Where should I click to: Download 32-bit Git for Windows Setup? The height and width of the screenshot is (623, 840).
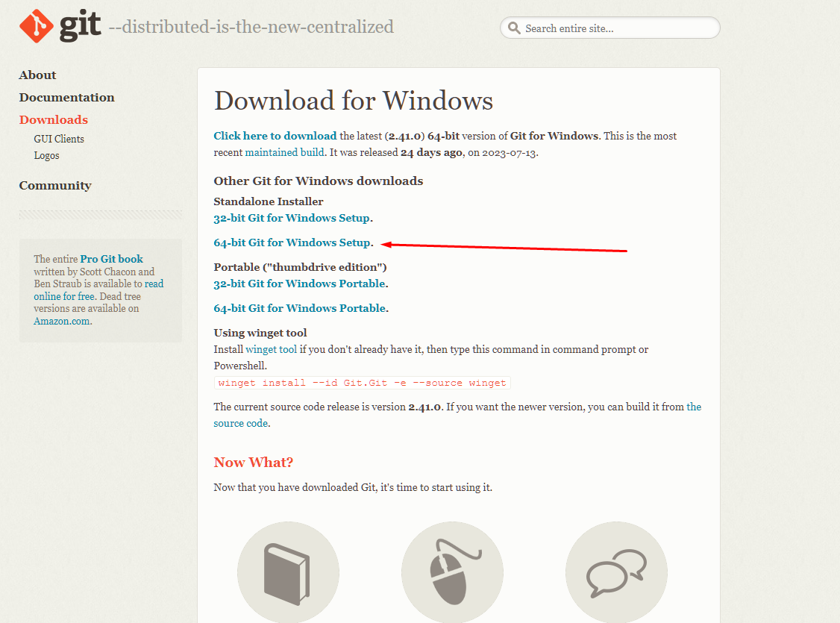pyautogui.click(x=292, y=218)
